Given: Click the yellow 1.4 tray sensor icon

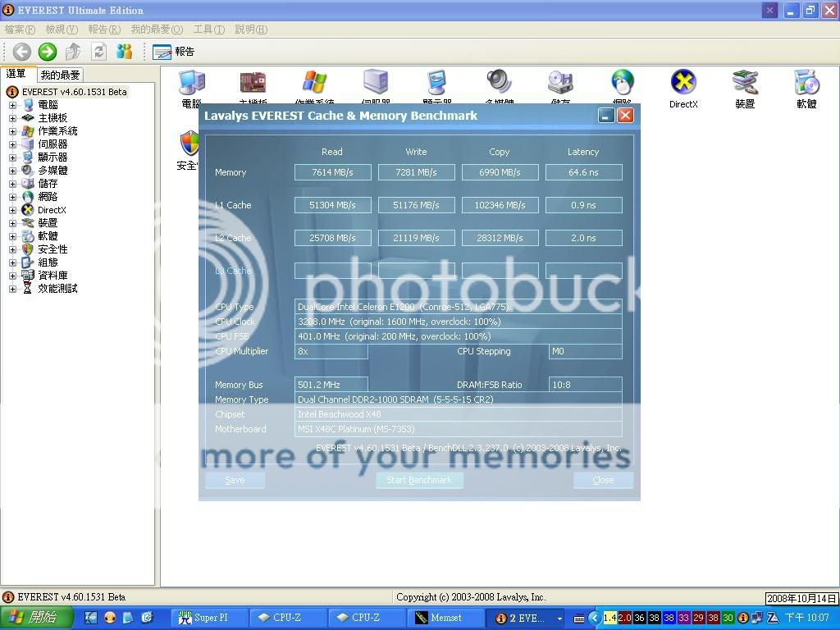Looking at the screenshot, I should [x=609, y=618].
